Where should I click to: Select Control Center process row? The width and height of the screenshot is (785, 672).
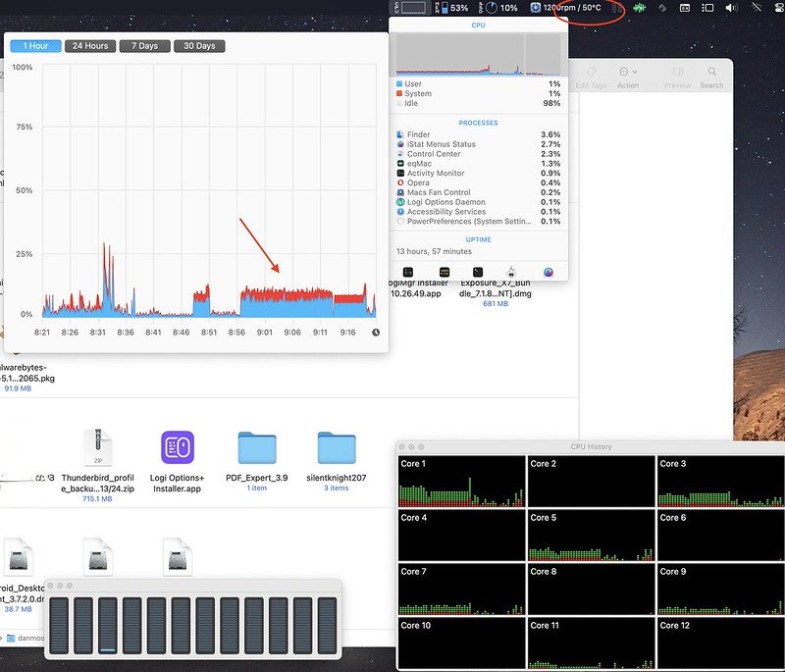(x=478, y=154)
